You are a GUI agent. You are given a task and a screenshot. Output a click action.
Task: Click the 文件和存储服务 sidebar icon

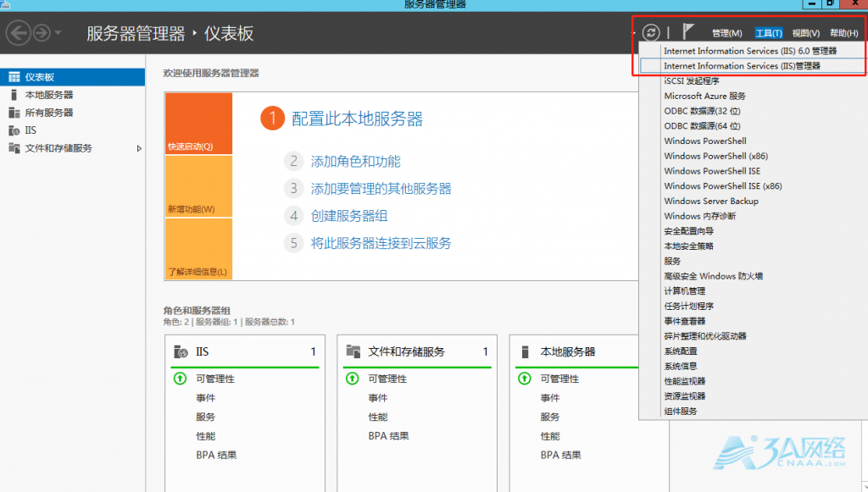click(x=14, y=147)
